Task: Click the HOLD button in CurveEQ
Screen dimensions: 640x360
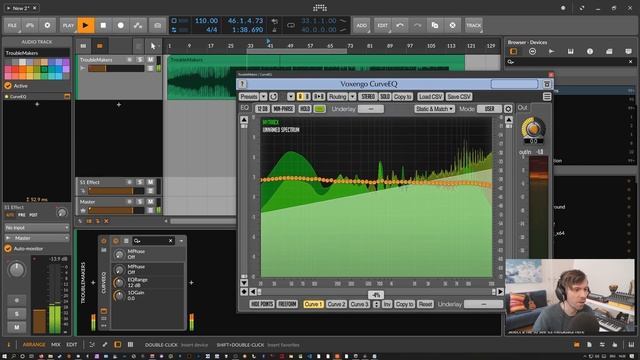Action: point(305,109)
